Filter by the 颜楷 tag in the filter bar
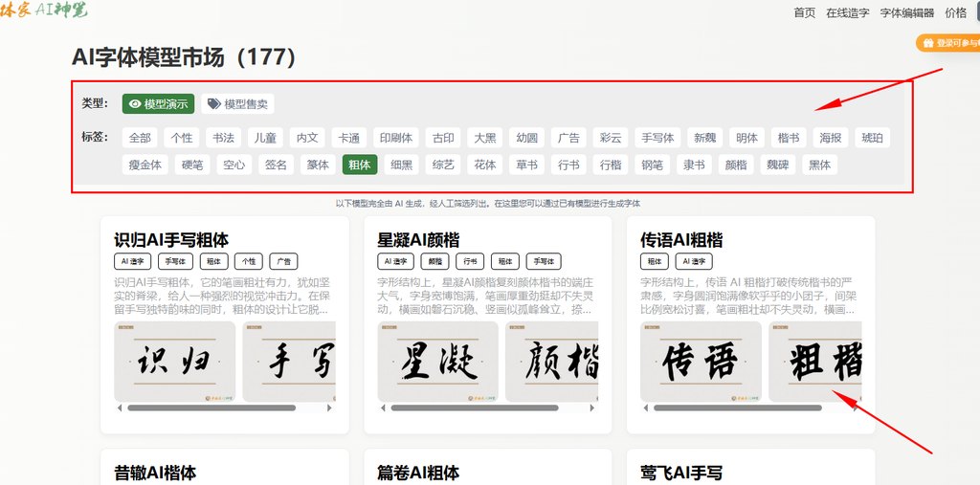This screenshot has height=485, width=980. [736, 165]
